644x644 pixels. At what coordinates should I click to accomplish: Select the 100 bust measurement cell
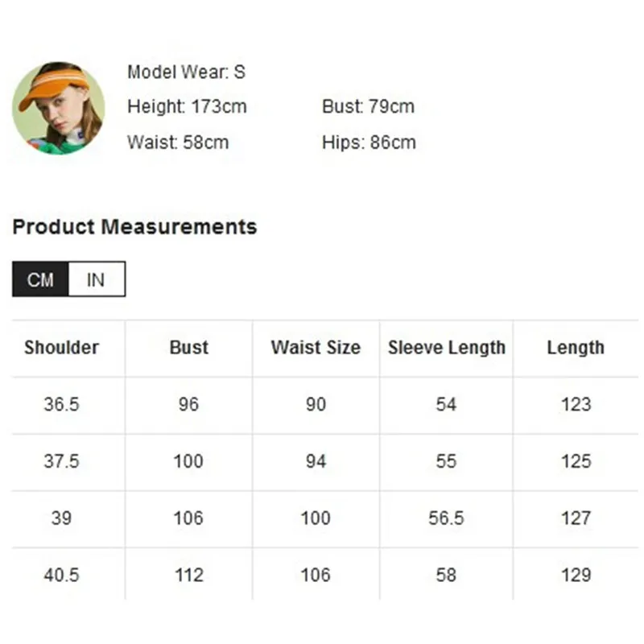188,461
